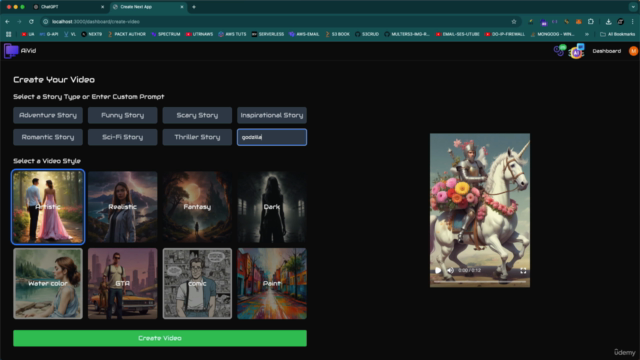This screenshot has height=360, width=640.
Task: Choose Inspirational Story type
Action: [x=272, y=115]
